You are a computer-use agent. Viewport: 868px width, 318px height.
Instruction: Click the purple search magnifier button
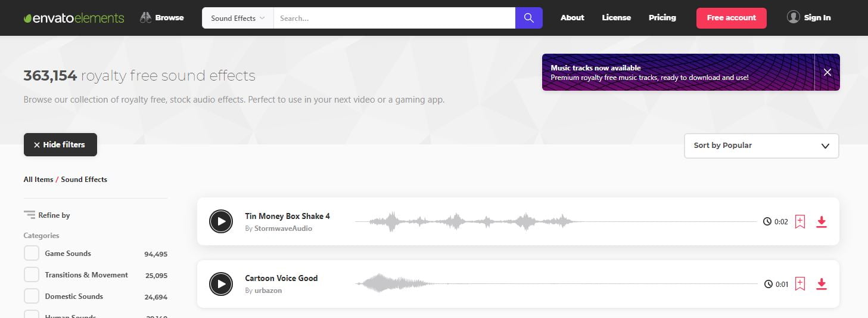[x=529, y=18]
